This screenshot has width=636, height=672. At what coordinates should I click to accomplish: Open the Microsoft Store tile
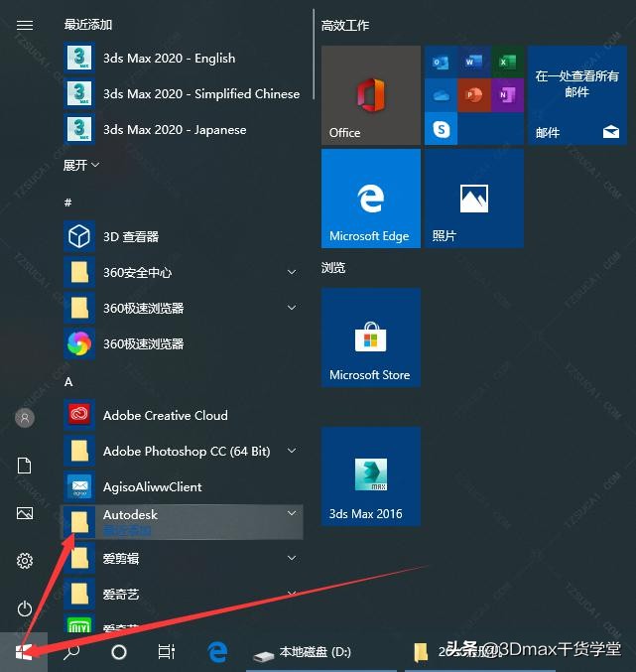click(x=370, y=337)
